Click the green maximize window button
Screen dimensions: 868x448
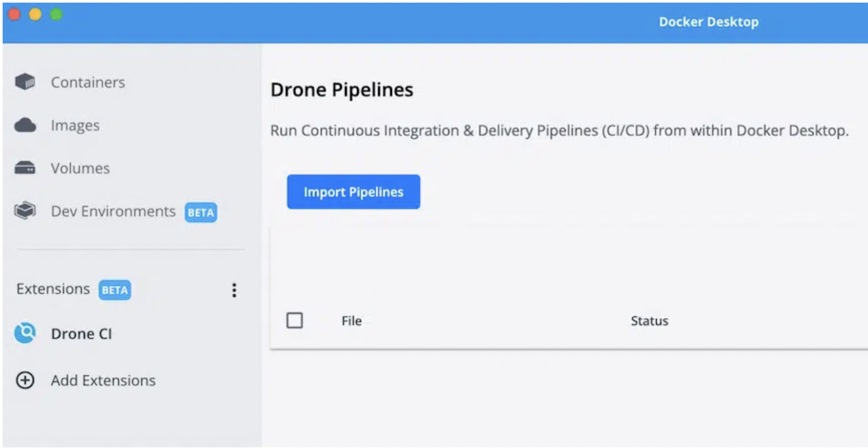pos(57,14)
